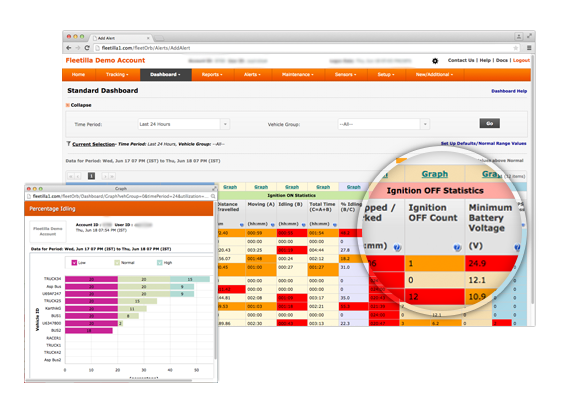Open Graph link above Moving (A) column
The height and width of the screenshot is (402, 564).
click(261, 187)
